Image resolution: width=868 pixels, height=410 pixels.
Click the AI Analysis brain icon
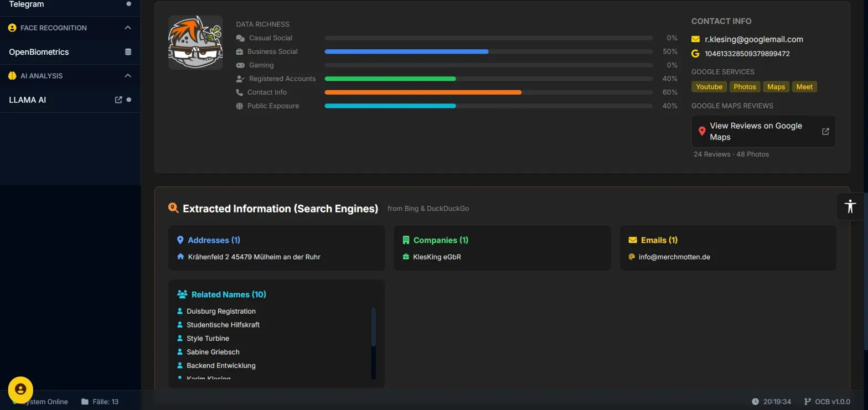pos(12,76)
